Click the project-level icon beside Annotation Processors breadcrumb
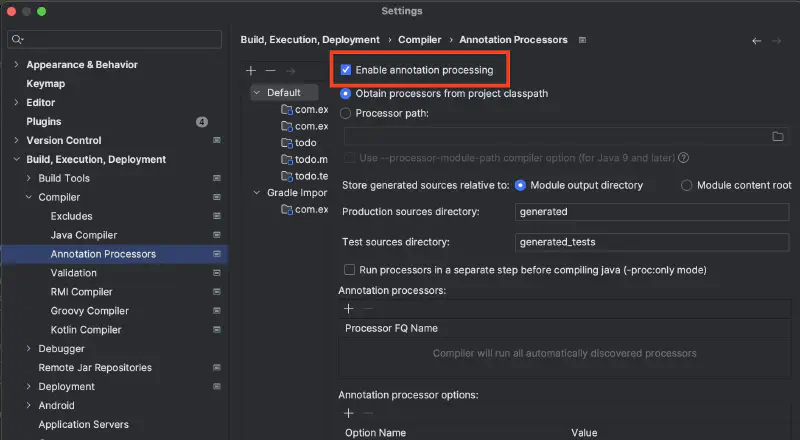 582,40
